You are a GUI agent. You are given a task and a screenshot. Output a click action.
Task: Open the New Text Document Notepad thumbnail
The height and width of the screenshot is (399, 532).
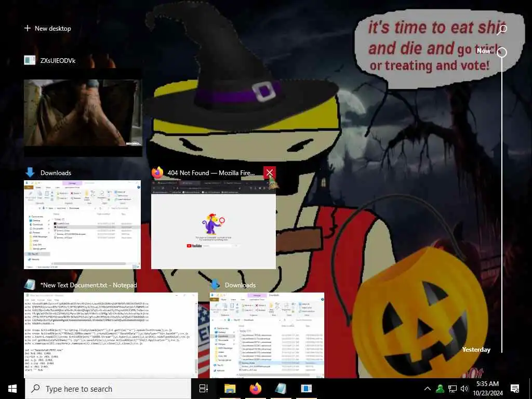point(111,335)
